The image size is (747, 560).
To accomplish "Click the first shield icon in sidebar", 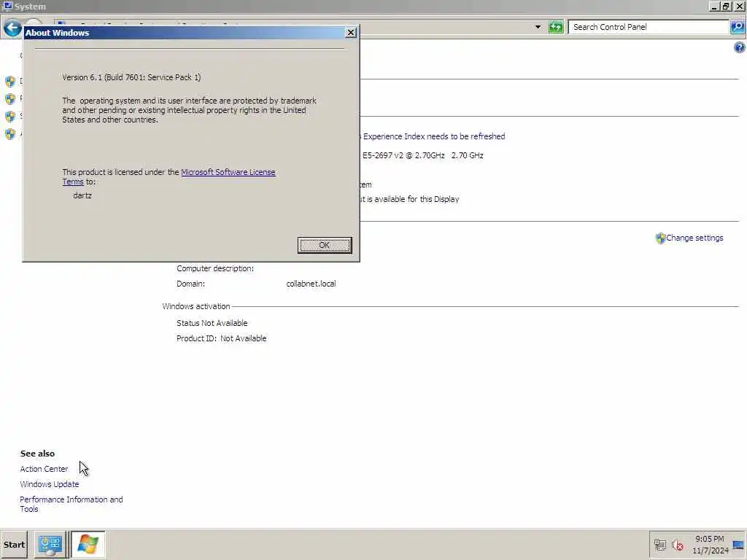I will (10, 82).
